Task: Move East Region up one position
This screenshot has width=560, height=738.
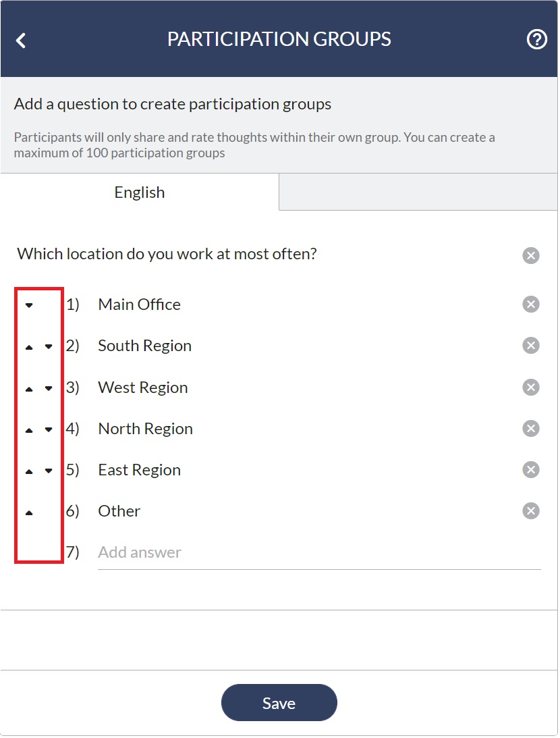Action: (29, 471)
